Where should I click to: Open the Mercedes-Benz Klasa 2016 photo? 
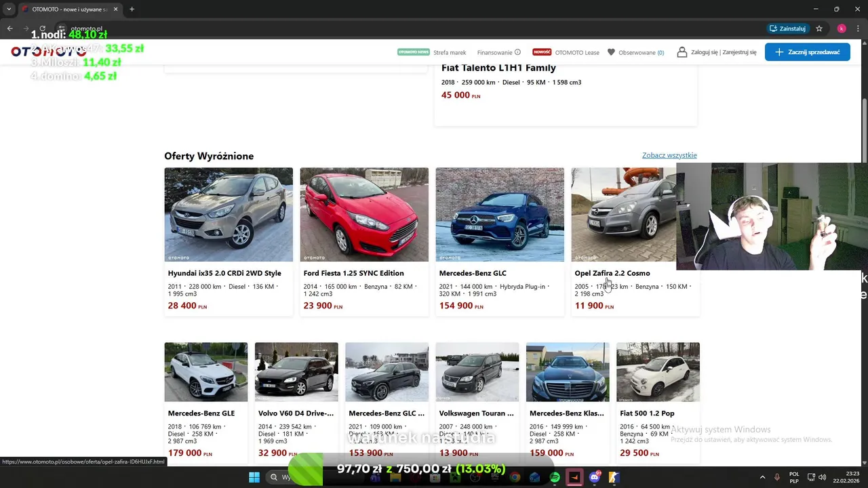pyautogui.click(x=568, y=372)
